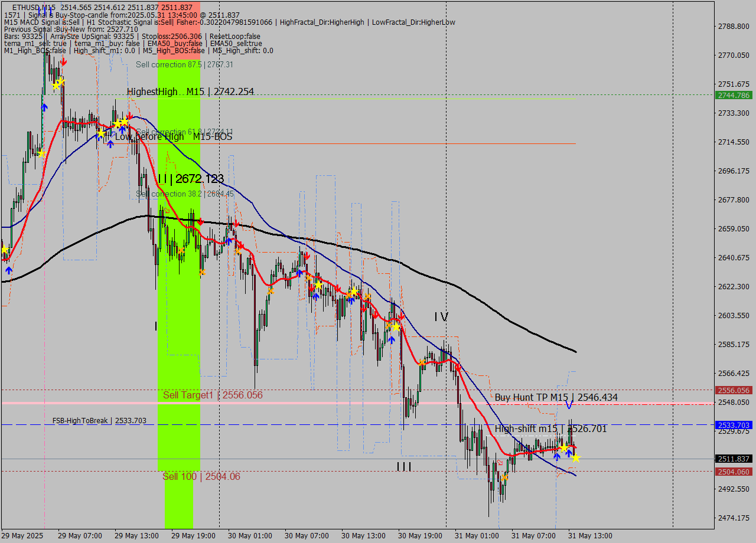Click the yellow star marker near 30 May 07:00

coord(318,284)
